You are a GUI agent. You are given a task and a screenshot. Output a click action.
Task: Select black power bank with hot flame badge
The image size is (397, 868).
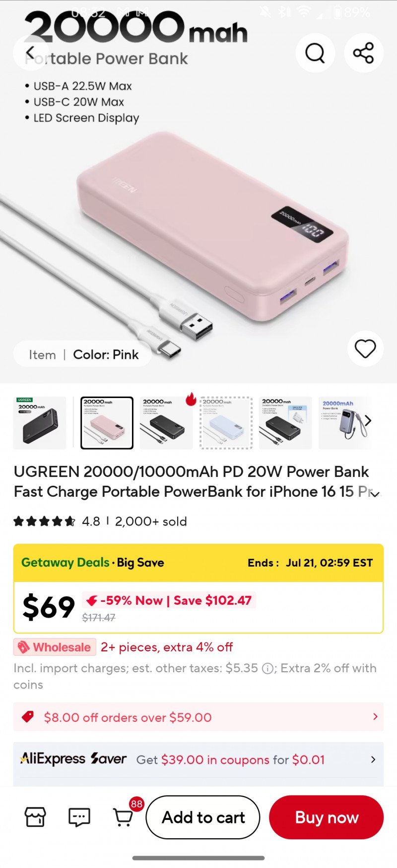coord(167,423)
